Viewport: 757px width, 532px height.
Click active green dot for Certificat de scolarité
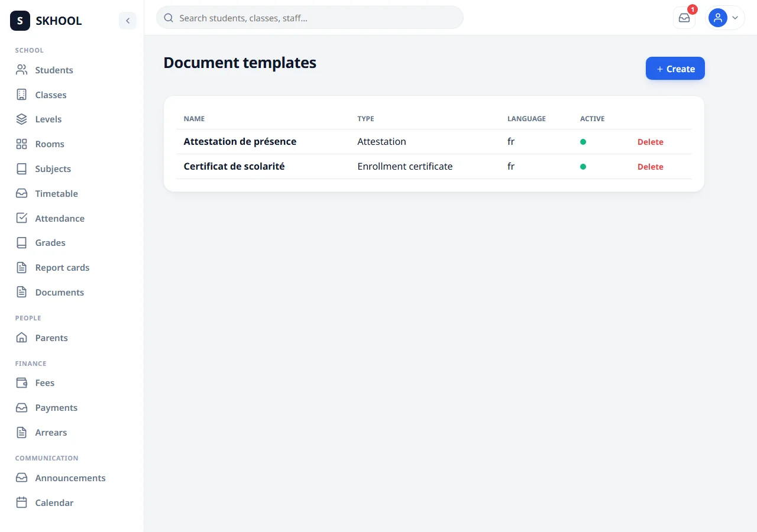583,167
